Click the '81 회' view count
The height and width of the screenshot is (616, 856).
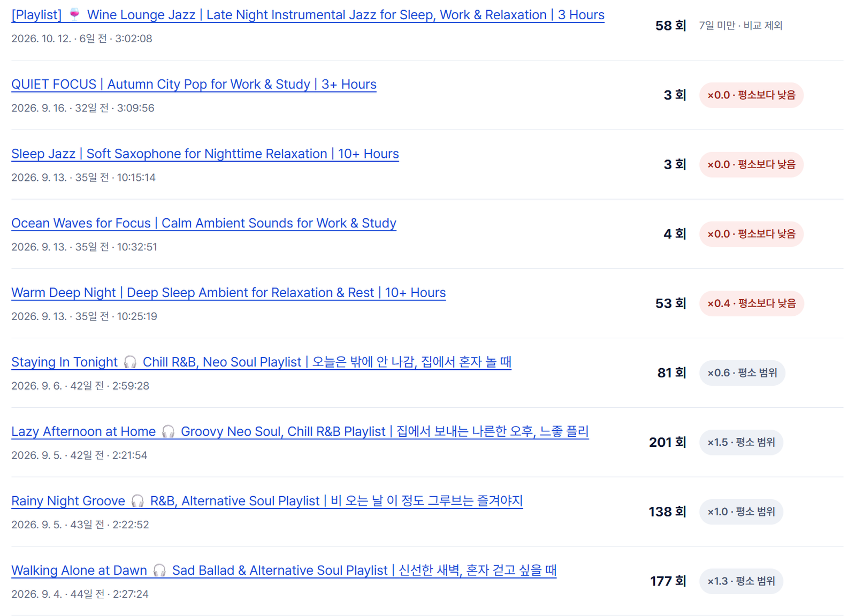click(x=671, y=373)
